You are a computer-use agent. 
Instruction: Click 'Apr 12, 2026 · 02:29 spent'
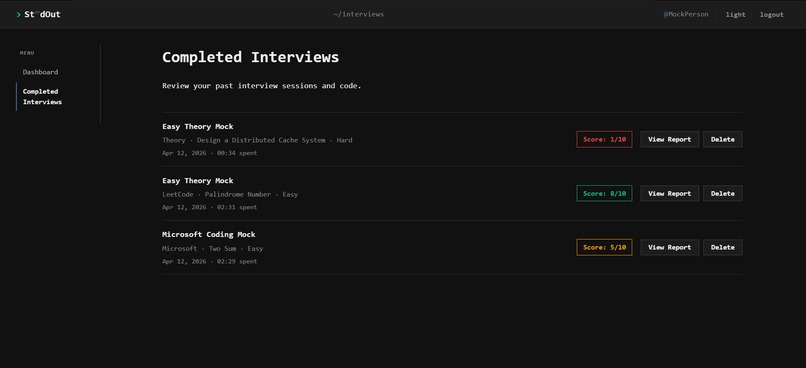(x=210, y=261)
